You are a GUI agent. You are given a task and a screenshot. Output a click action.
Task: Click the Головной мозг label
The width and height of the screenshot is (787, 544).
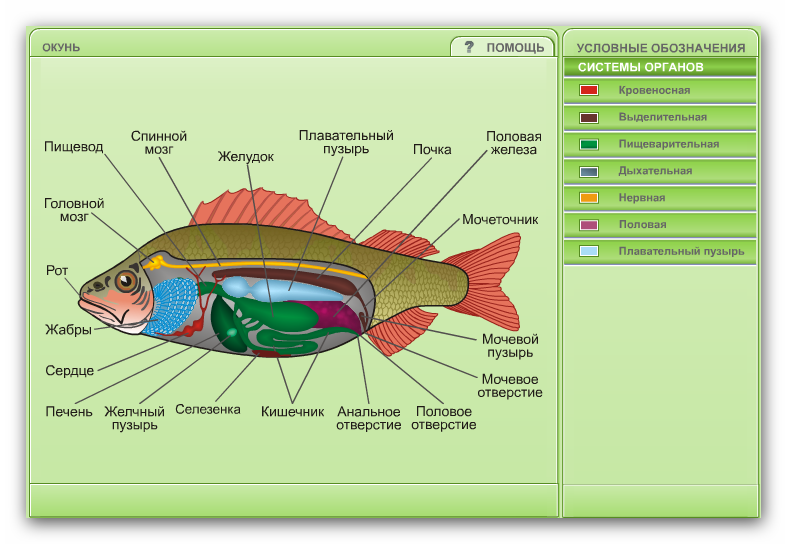[x=74, y=210]
